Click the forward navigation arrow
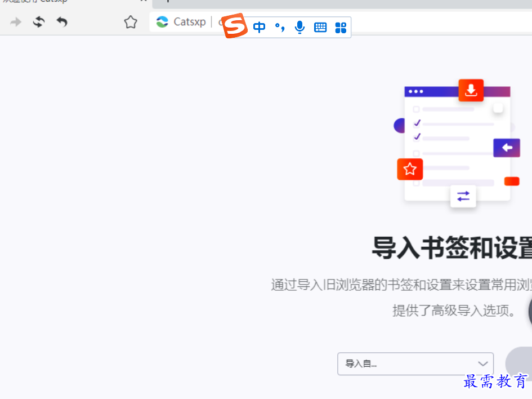 [15, 22]
